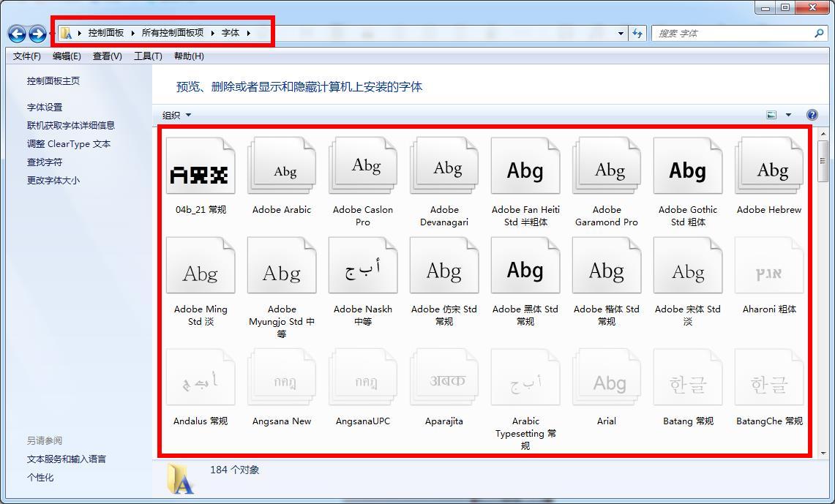Select the Arial font icon
835x504 pixels.
[607, 377]
